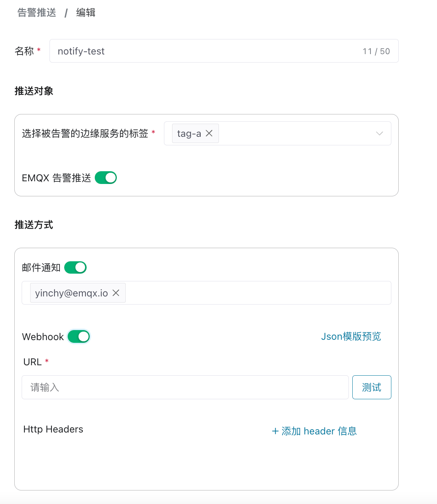
Task: Toggle EMQX 告警推送 switch
Action: [x=106, y=178]
